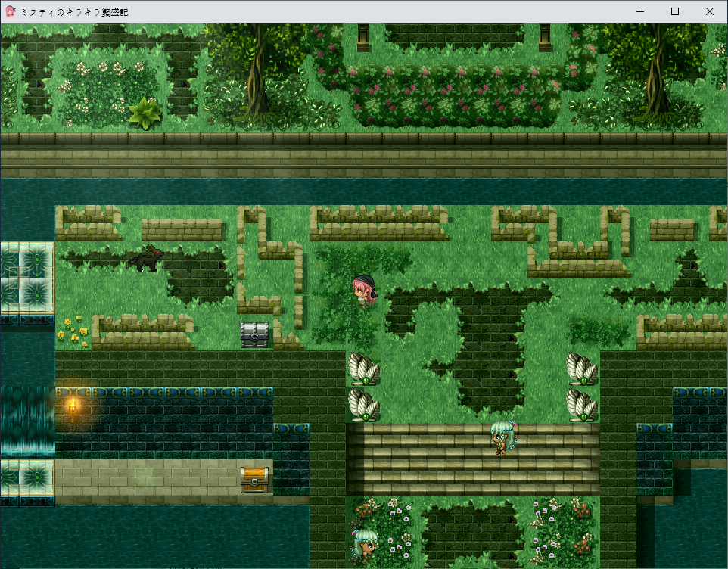Click the waterfall beside the torch
Screen dimensions: 728x569
point(28,421)
